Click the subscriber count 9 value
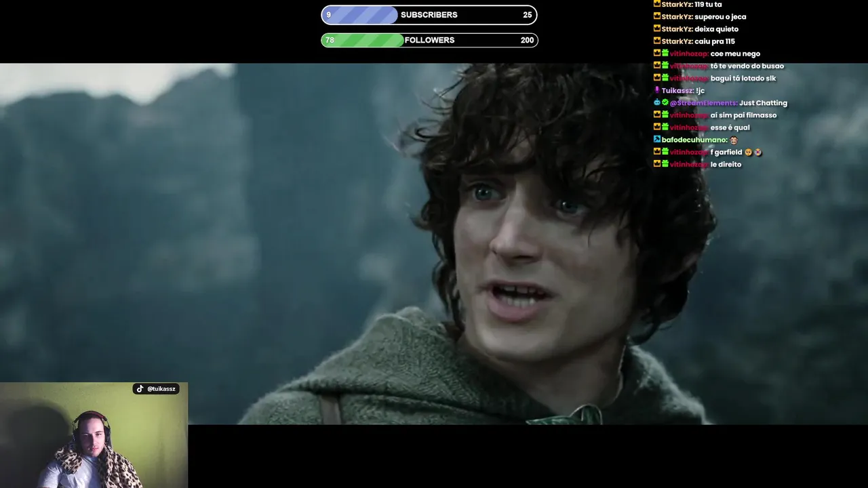The width and height of the screenshot is (868, 488). click(329, 15)
